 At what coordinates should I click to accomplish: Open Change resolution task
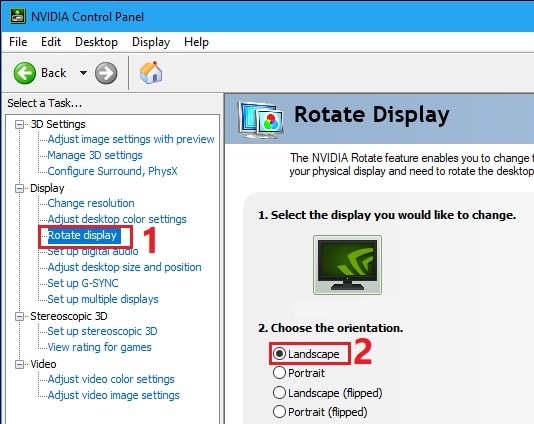click(91, 203)
